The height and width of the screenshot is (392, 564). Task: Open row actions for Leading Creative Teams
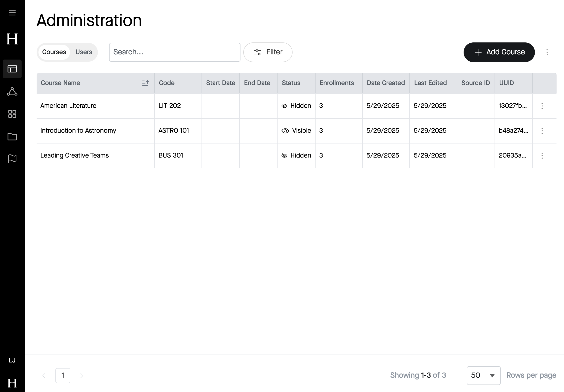[542, 155]
